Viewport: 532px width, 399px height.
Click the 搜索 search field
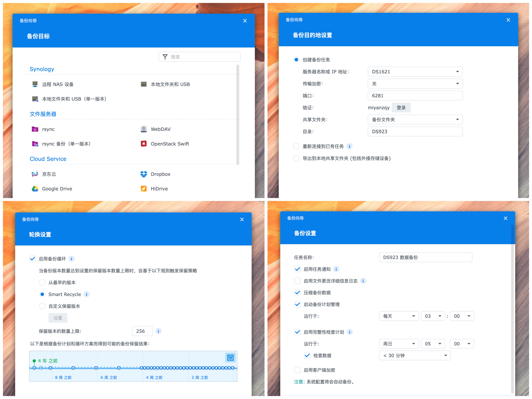[x=200, y=56]
